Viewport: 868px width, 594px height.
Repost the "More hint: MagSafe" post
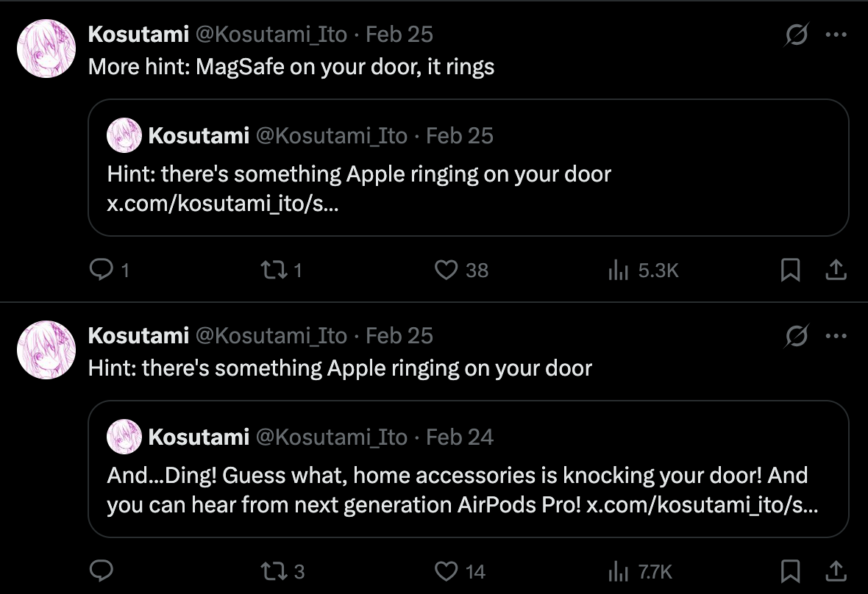tap(274, 271)
